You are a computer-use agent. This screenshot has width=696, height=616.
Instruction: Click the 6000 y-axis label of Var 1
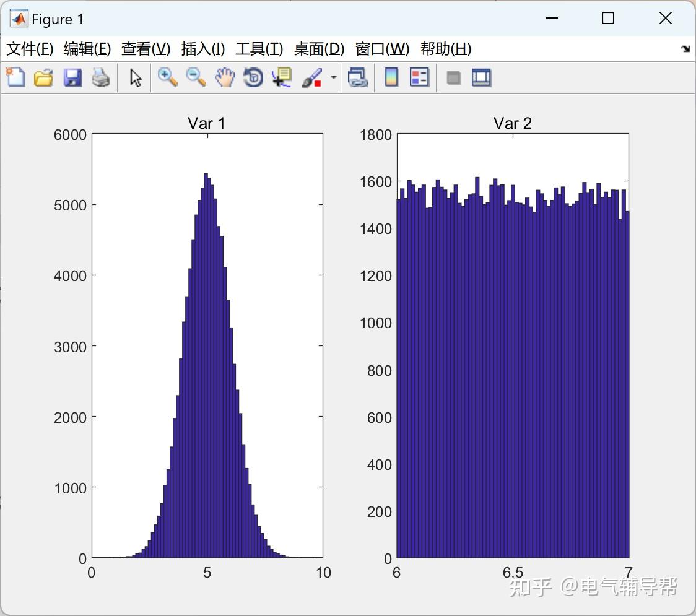pos(70,134)
